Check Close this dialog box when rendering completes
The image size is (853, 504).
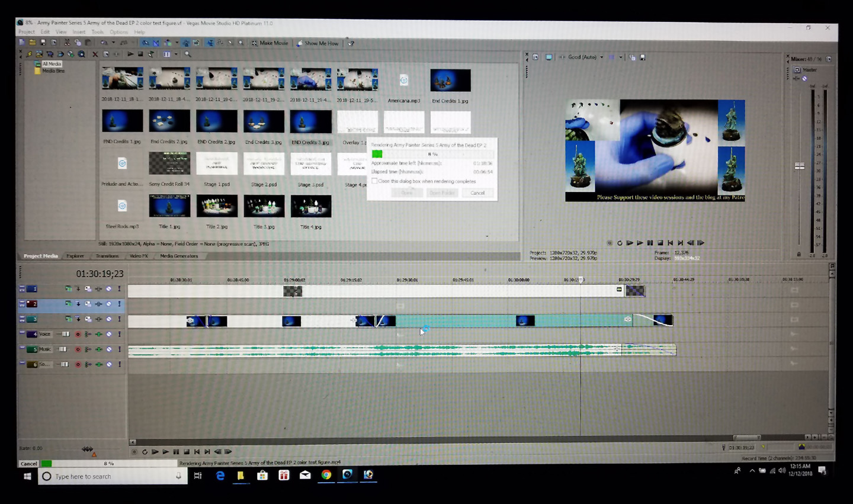[x=374, y=181]
